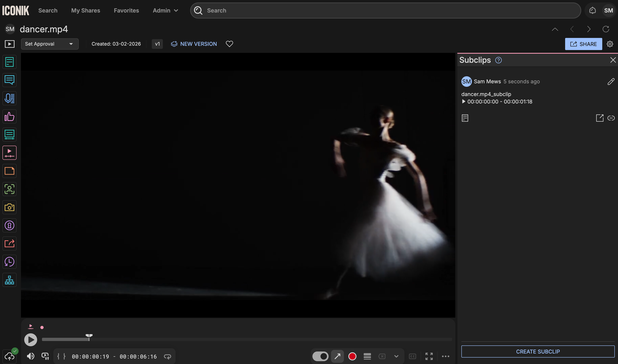Click the CREATE SUBCLIP button

point(538,351)
